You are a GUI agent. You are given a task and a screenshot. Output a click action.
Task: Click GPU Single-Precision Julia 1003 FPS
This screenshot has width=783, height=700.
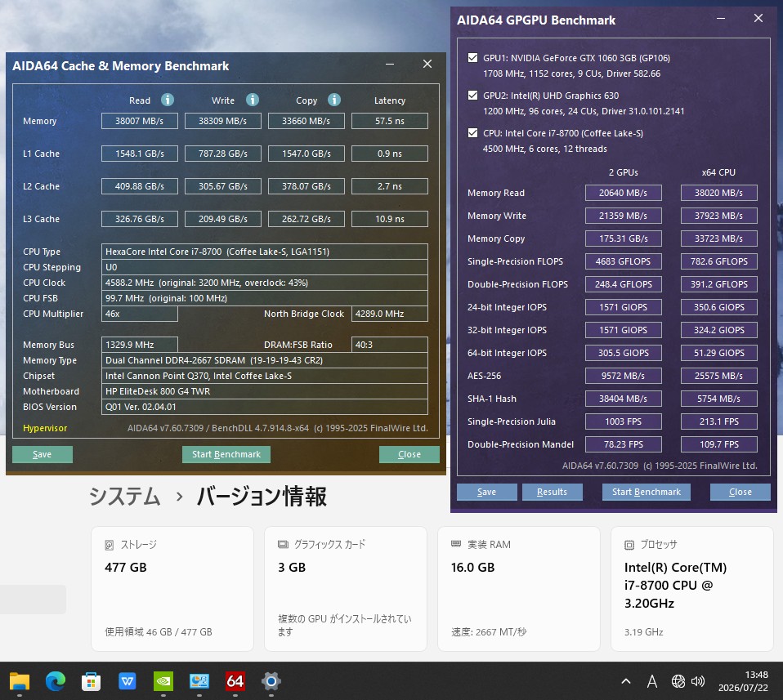[624, 421]
